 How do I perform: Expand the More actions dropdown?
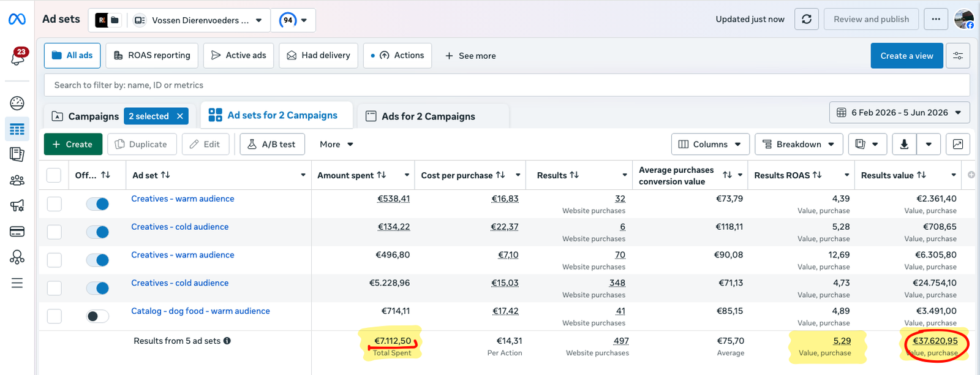tap(336, 145)
